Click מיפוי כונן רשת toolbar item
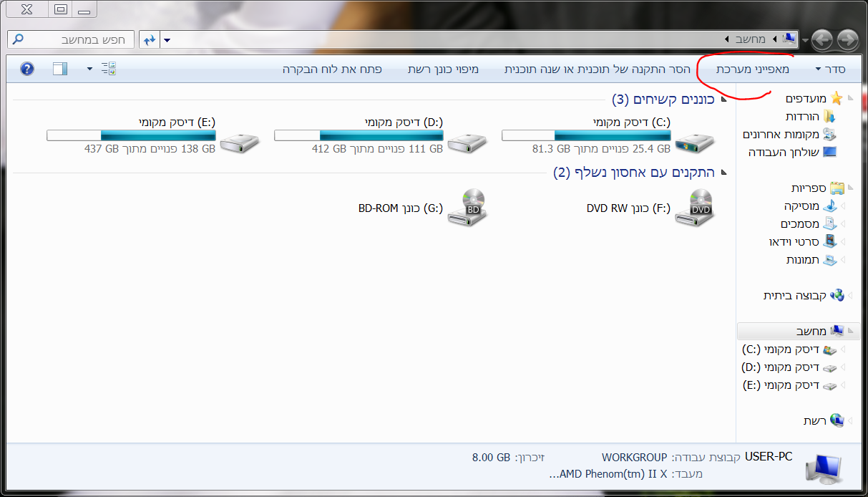The width and height of the screenshot is (868, 497). 443,69
